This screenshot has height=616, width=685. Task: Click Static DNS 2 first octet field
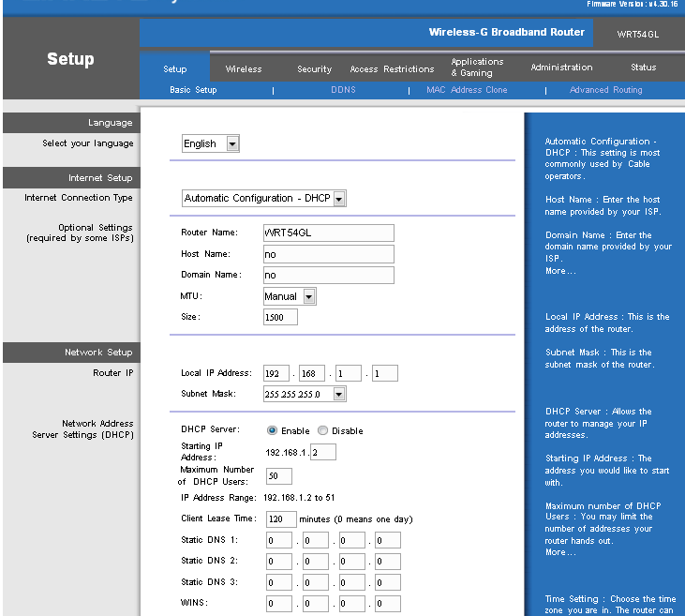(278, 562)
